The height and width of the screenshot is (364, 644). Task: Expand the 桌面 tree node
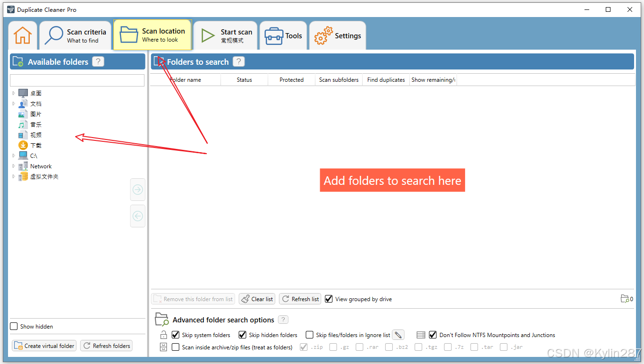pyautogui.click(x=14, y=93)
